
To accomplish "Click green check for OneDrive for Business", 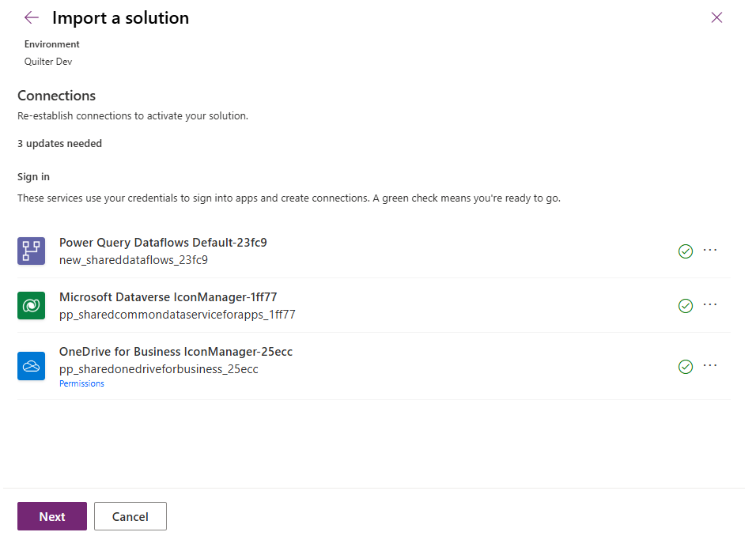I will (x=686, y=367).
